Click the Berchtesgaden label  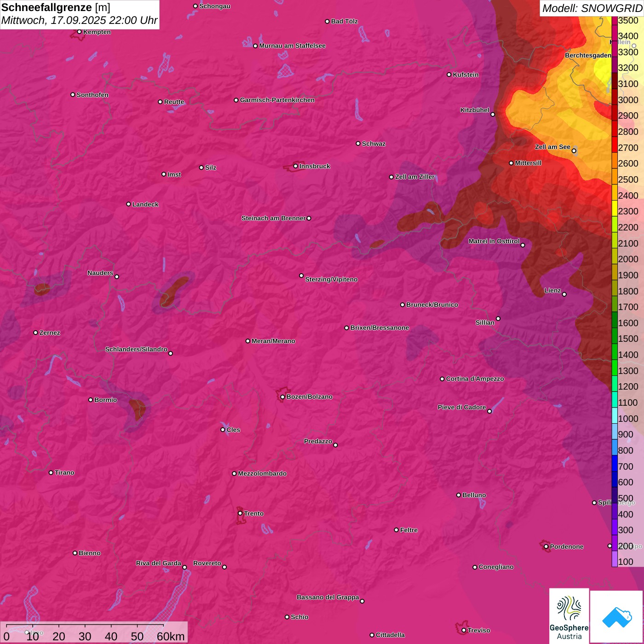pyautogui.click(x=588, y=55)
